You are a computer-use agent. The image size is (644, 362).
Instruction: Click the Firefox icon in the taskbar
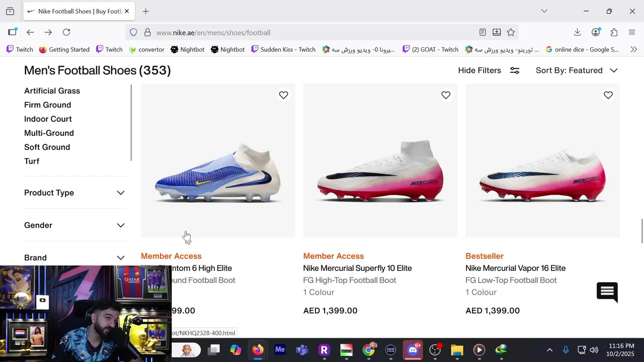[258, 349]
